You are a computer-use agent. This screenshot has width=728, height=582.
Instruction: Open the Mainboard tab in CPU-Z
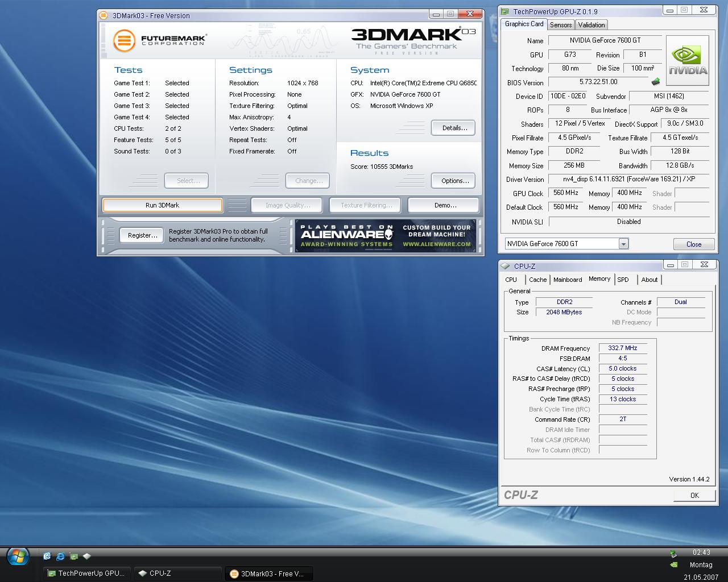click(x=568, y=280)
